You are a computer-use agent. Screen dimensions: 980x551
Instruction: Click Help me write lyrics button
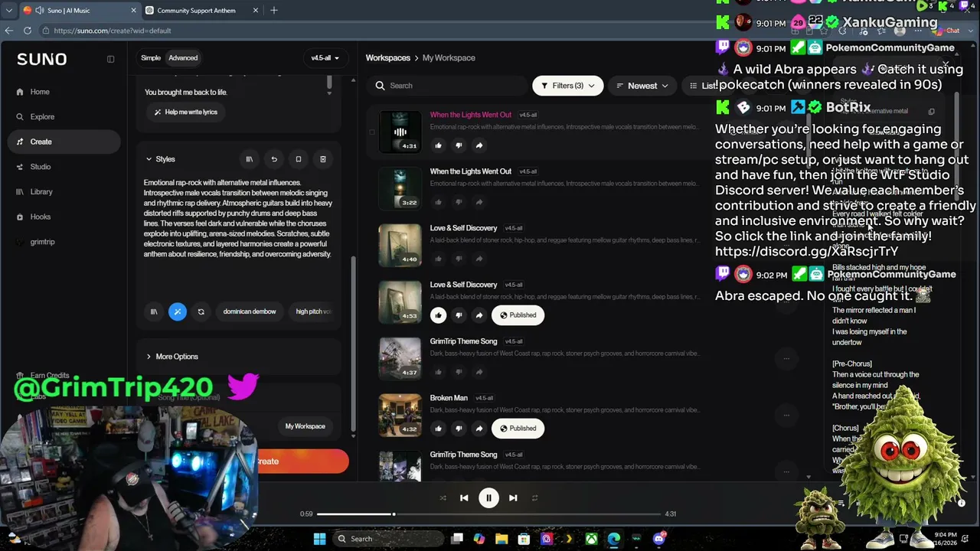pos(186,112)
